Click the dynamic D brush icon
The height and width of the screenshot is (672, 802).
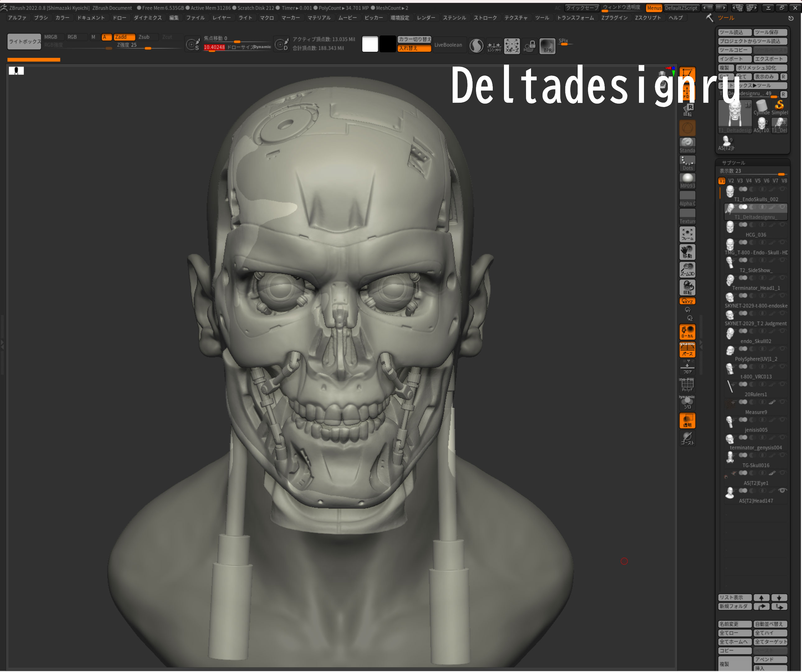point(282,44)
